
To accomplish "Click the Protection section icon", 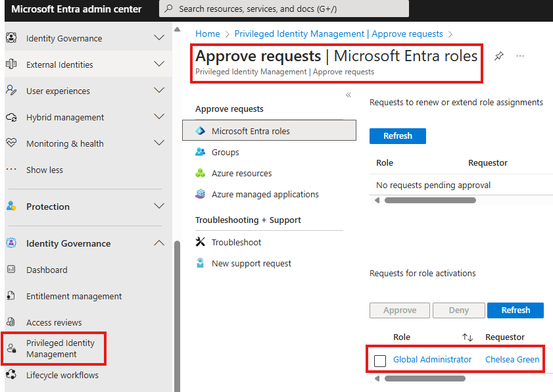I will click(11, 206).
